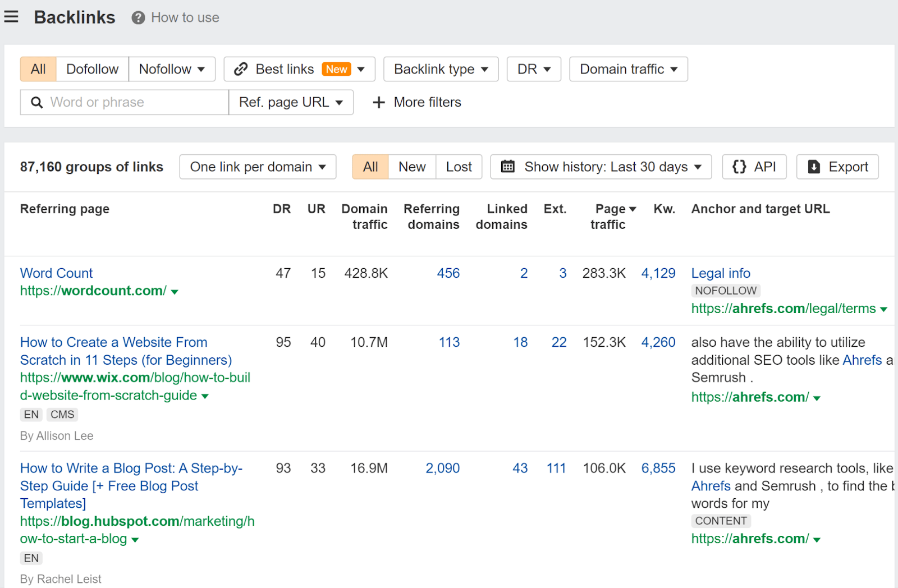Click the calendar icon beside Show history

[x=508, y=167]
